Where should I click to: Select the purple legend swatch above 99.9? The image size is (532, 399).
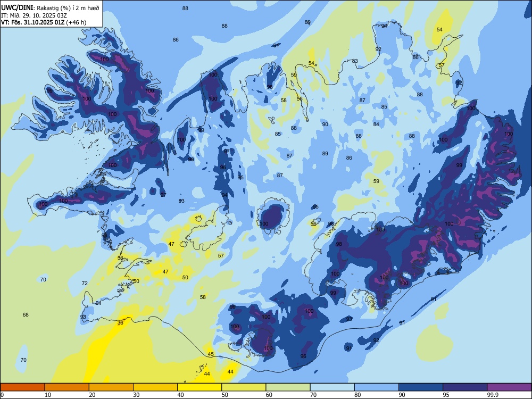coord(509,387)
